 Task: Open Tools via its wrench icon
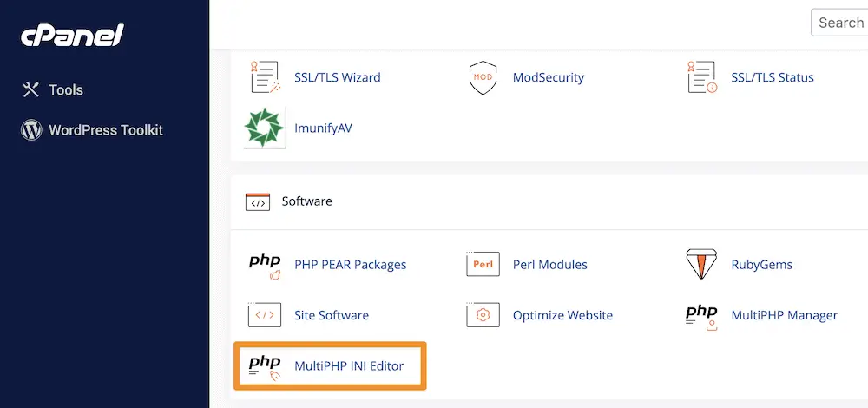pos(30,89)
